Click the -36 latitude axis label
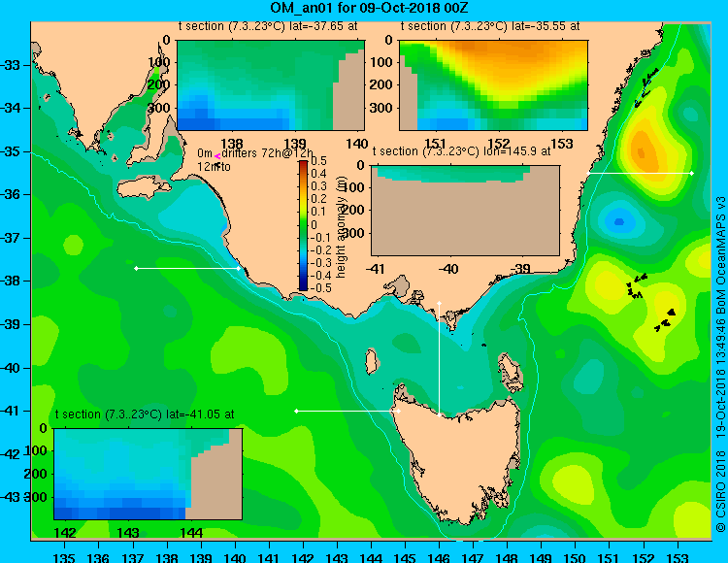The height and width of the screenshot is (563, 728). tap(11, 194)
